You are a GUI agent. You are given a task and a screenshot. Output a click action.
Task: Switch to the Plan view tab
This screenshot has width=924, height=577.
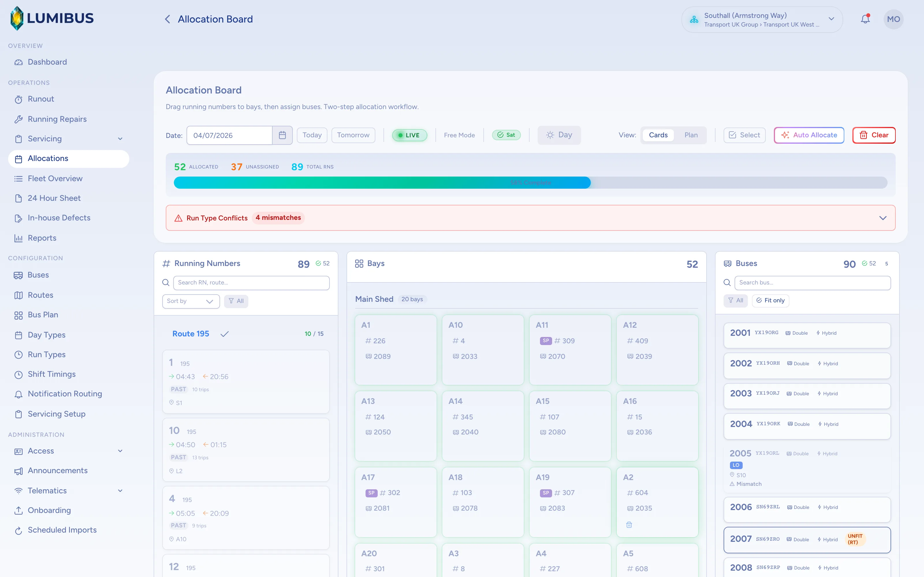pos(691,135)
